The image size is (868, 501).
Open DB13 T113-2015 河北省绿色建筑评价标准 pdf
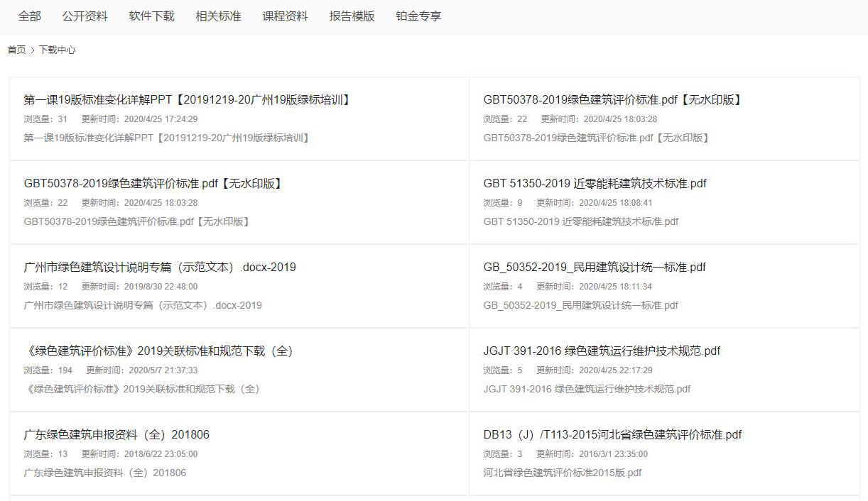click(x=610, y=434)
